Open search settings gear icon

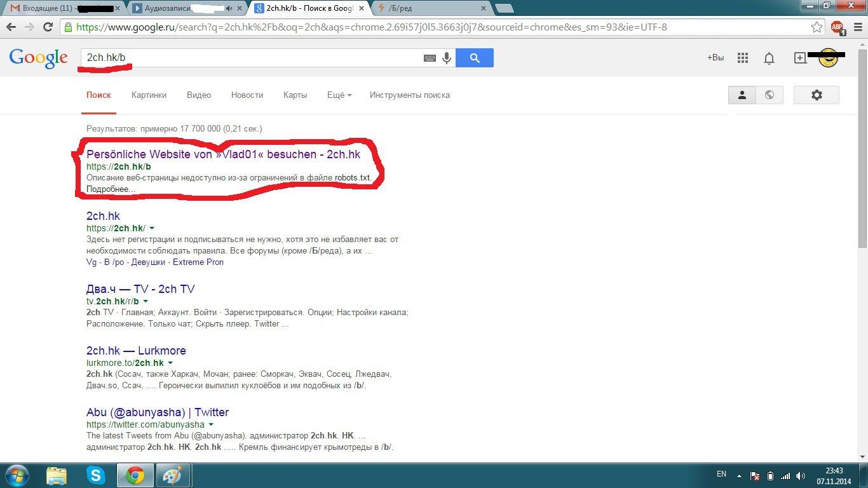(x=817, y=95)
